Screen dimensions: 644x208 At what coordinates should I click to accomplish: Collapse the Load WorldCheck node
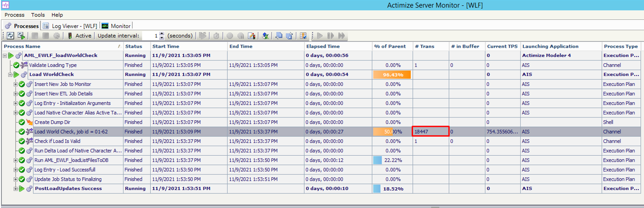click(x=10, y=75)
